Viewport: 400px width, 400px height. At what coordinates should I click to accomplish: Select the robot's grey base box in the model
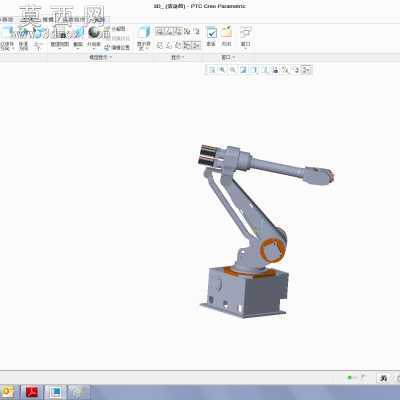pos(245,292)
